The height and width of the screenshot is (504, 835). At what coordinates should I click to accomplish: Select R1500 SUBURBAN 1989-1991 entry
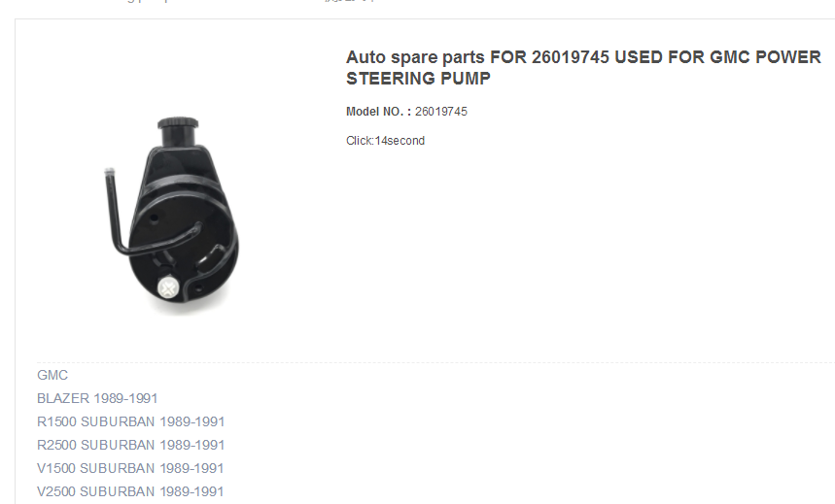[131, 422]
